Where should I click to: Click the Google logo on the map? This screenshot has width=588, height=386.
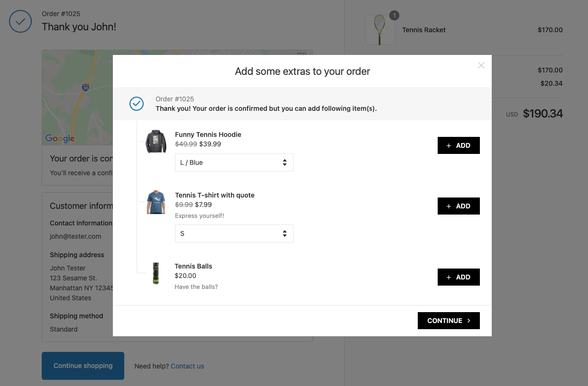tap(59, 138)
